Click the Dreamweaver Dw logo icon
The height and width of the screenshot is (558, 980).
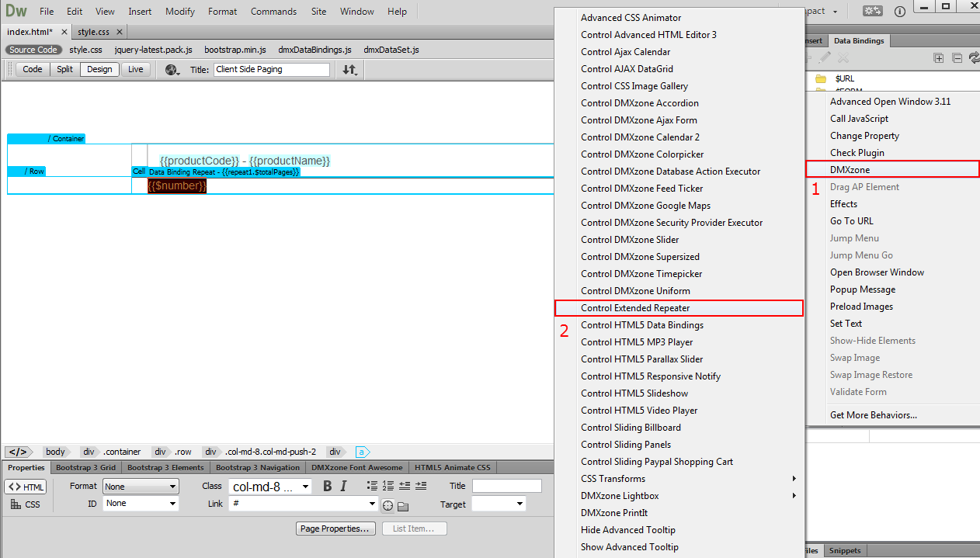[16, 11]
